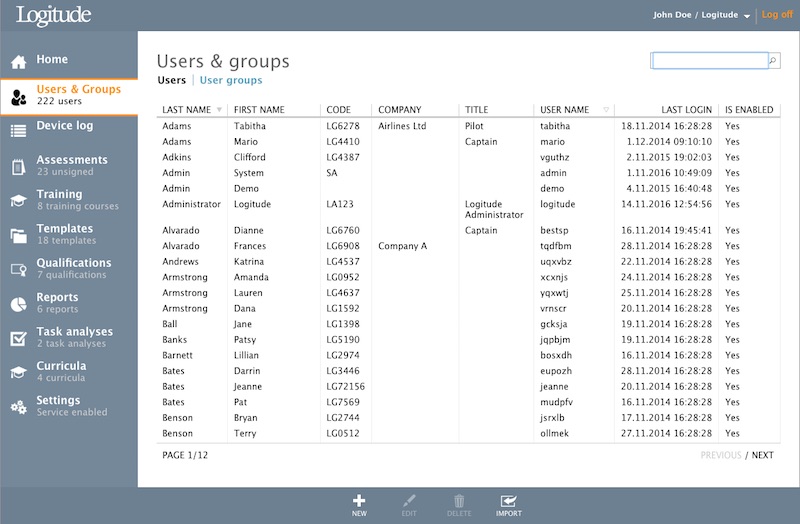Sort by LAST NAME column arrow
The image size is (800, 524).
pyautogui.click(x=219, y=110)
